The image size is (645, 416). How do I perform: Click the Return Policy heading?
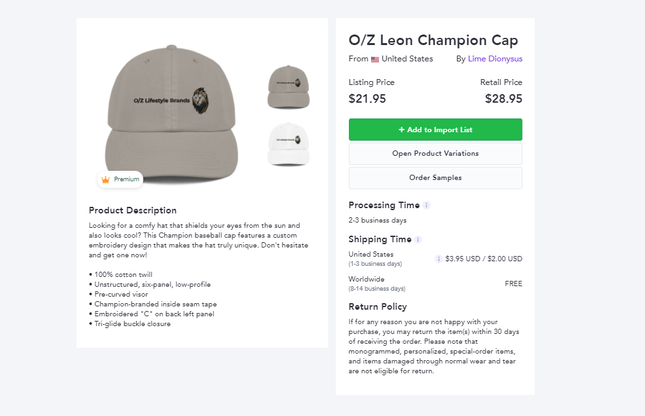pyautogui.click(x=377, y=306)
